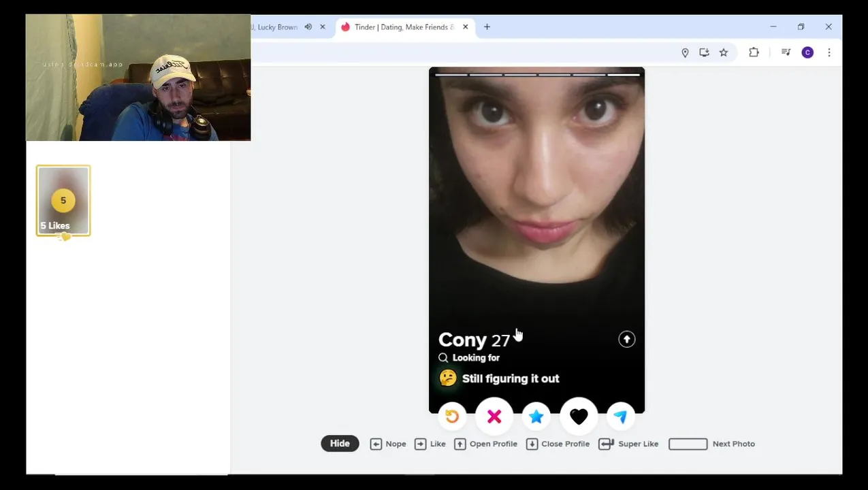868x490 pixels.
Task: Bookmark this page with the star icon
Action: (723, 52)
